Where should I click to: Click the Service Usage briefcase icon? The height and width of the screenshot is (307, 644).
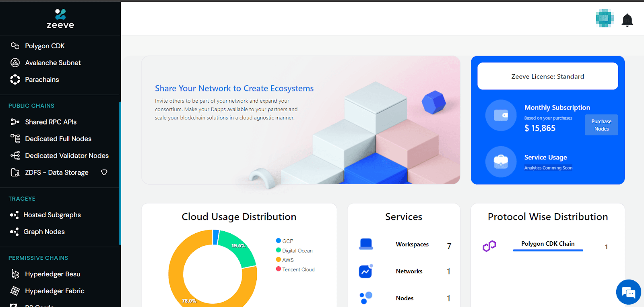pyautogui.click(x=501, y=162)
